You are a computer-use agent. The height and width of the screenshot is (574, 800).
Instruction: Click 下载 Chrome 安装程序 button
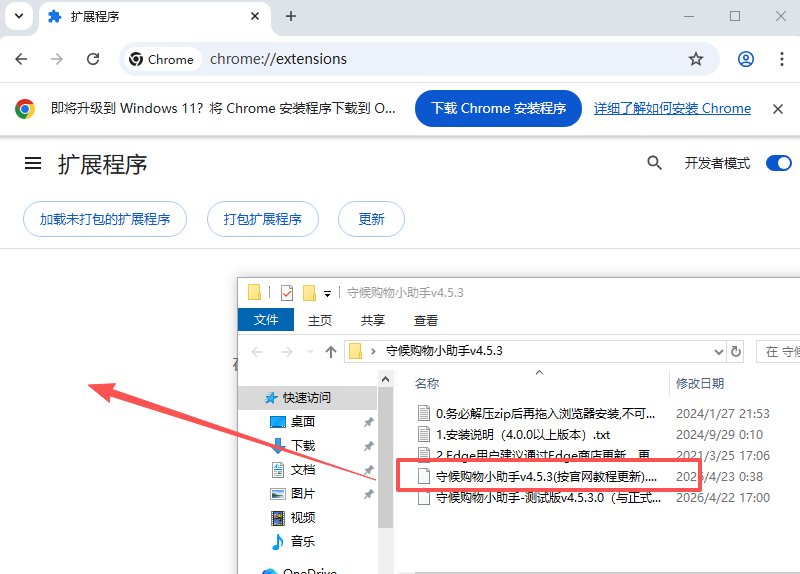coord(498,109)
